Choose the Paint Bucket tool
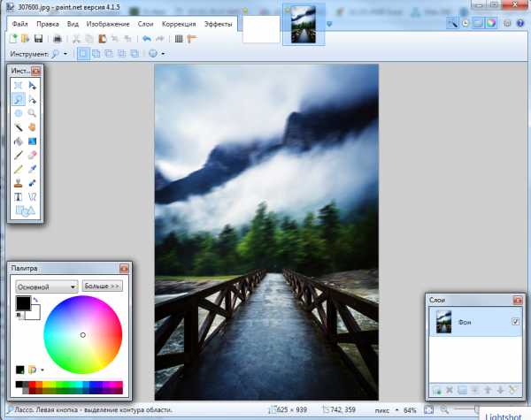The image size is (531, 420). click(19, 141)
